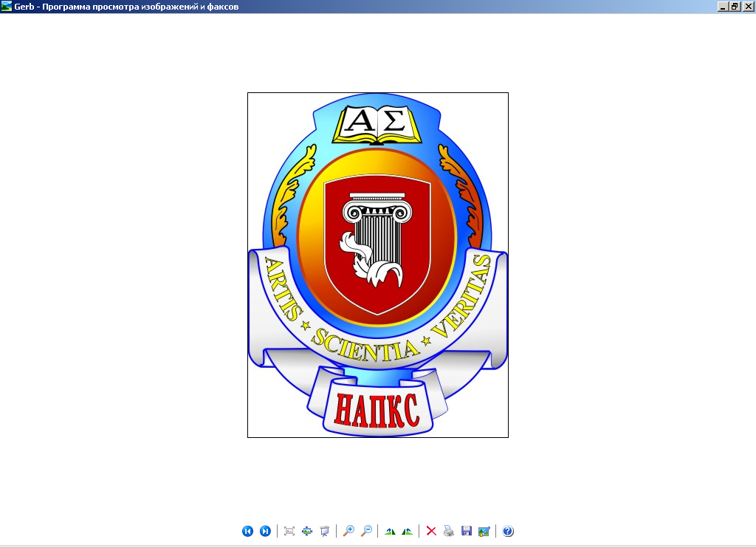Delete the image with red X
Viewport: 756px width, 548px height.
(x=431, y=531)
